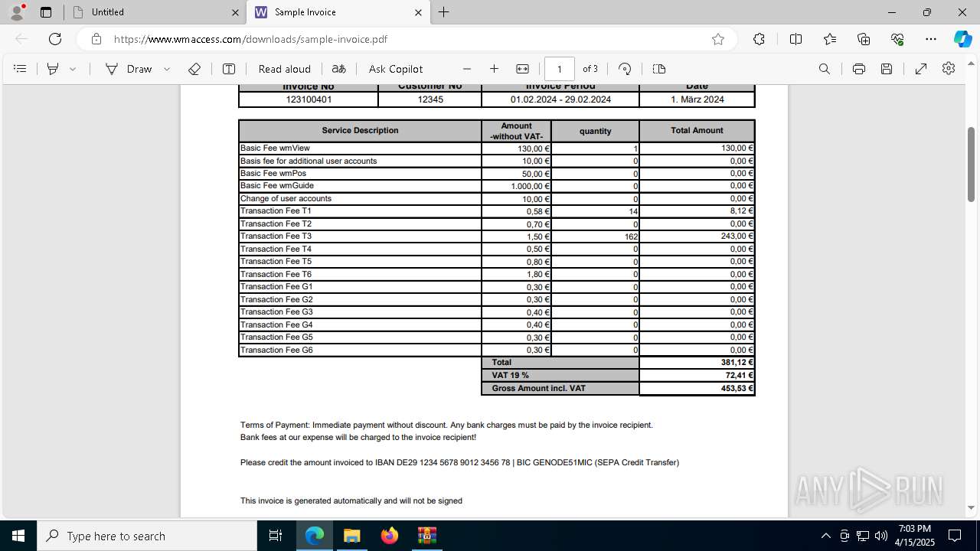Zoom out of the PDF

point(467,69)
